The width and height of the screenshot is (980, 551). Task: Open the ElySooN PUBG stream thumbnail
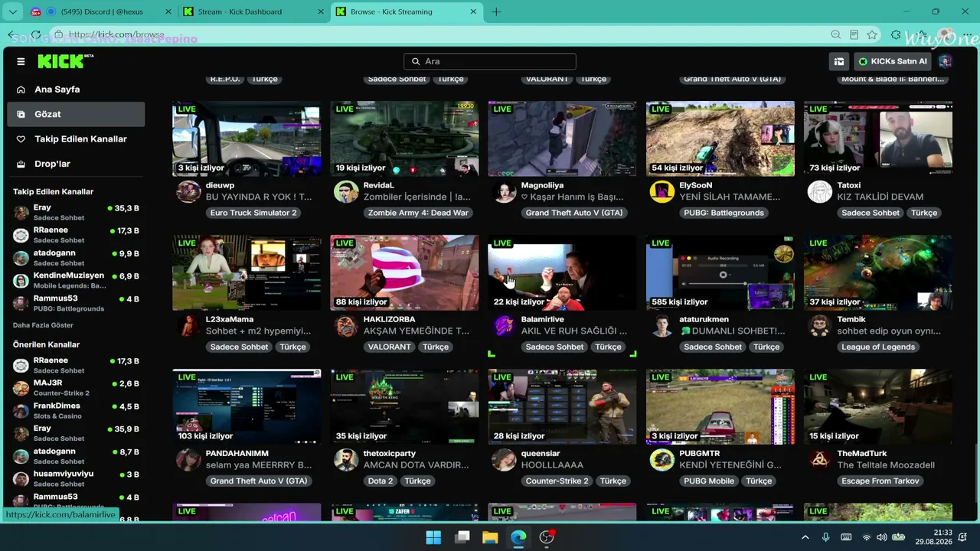720,139
